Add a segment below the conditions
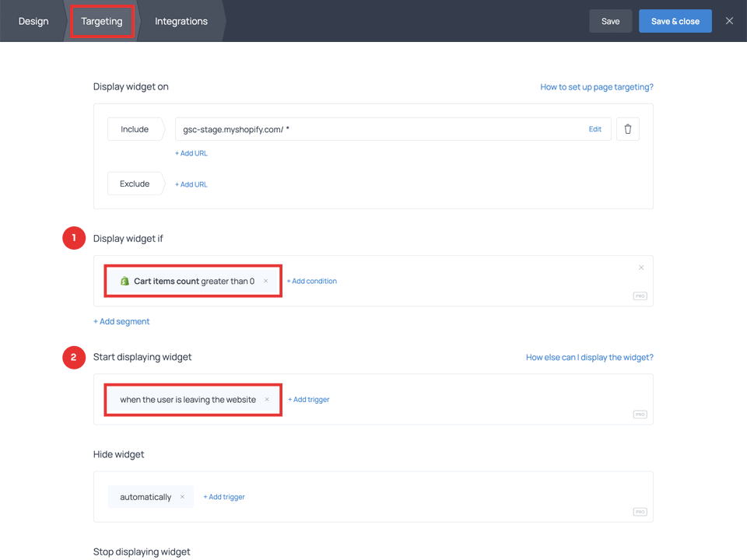 pos(121,321)
